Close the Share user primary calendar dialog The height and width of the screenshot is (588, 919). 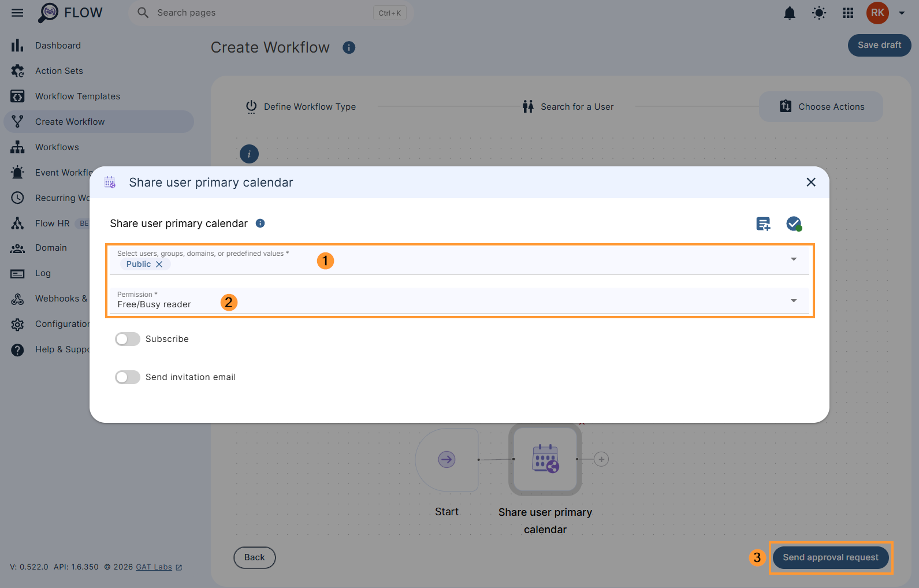coord(811,183)
